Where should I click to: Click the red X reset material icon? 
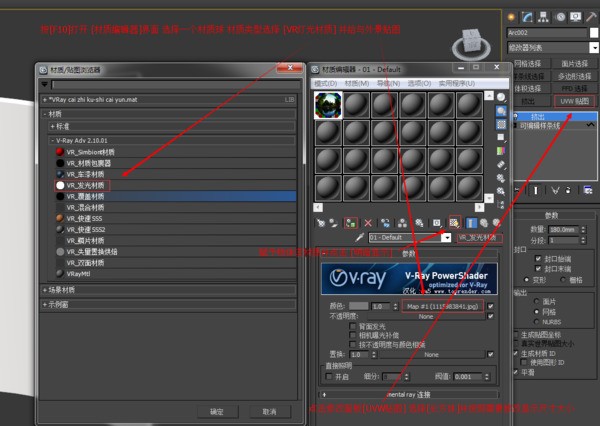coord(368,222)
